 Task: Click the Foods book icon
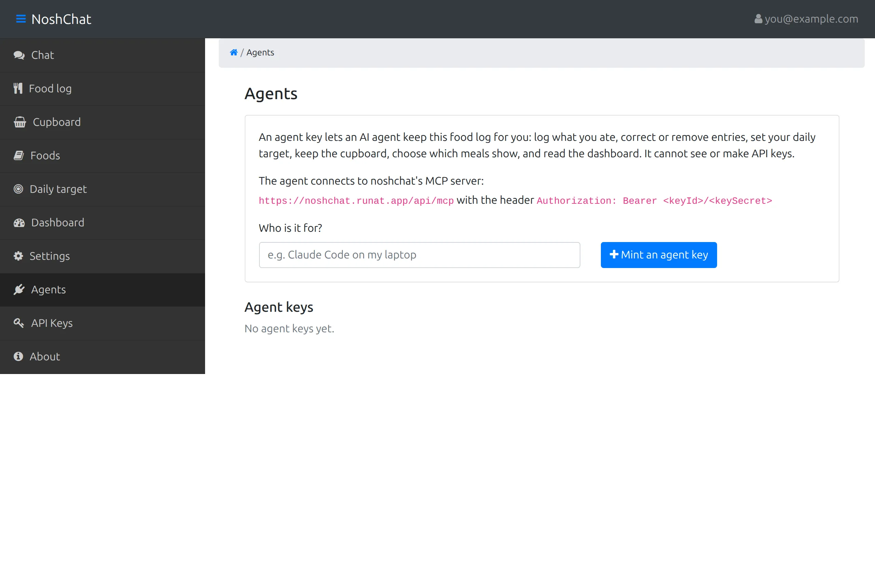pyautogui.click(x=19, y=156)
